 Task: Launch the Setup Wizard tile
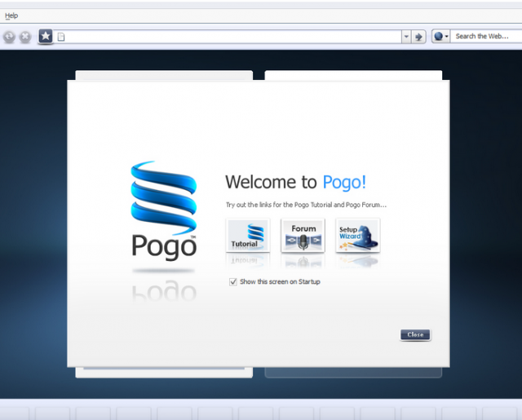tap(358, 236)
